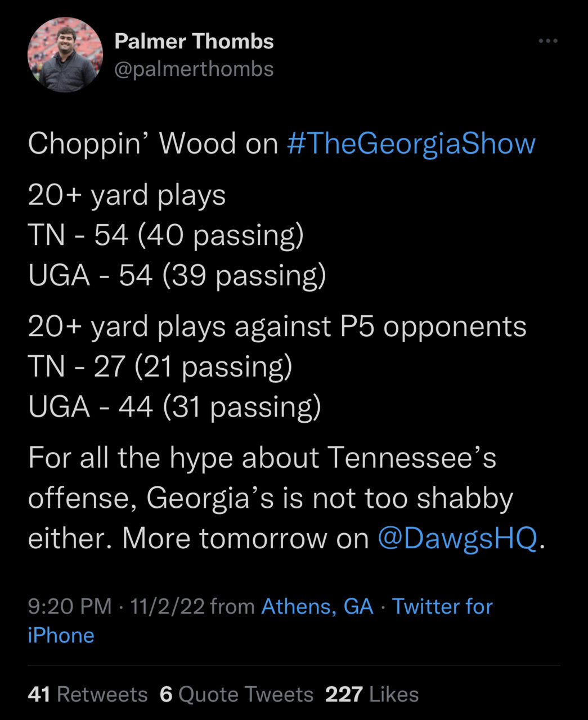Open the @DawgsHQ mention
This screenshot has width=588, height=720.
click(x=458, y=539)
